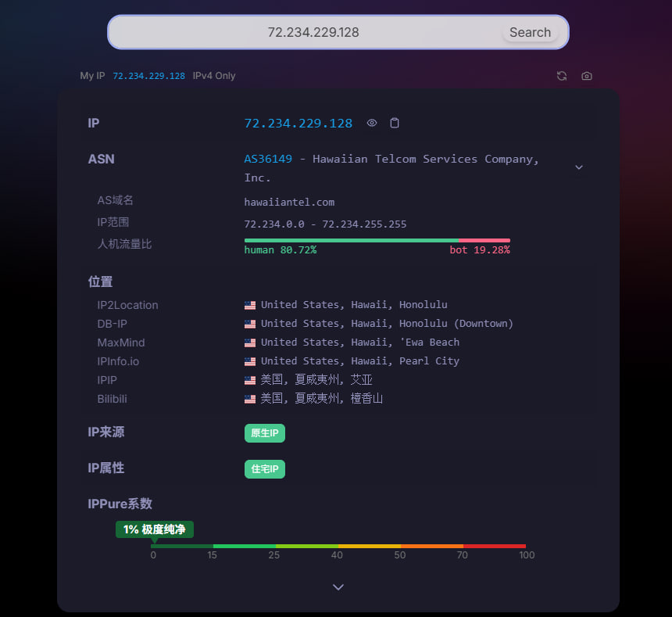Click the IPPure系数 heading
Viewport: 672px width, 617px height.
[120, 504]
